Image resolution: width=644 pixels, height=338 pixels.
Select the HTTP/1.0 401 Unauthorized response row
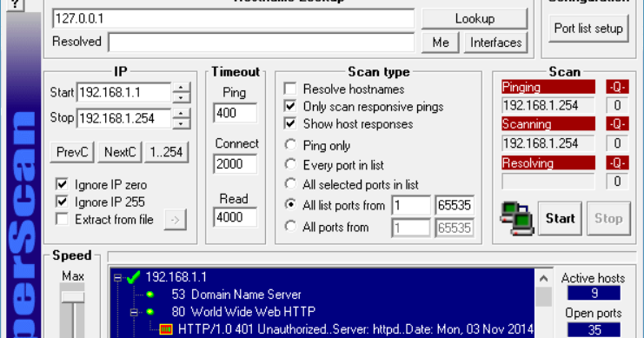pos(355,329)
